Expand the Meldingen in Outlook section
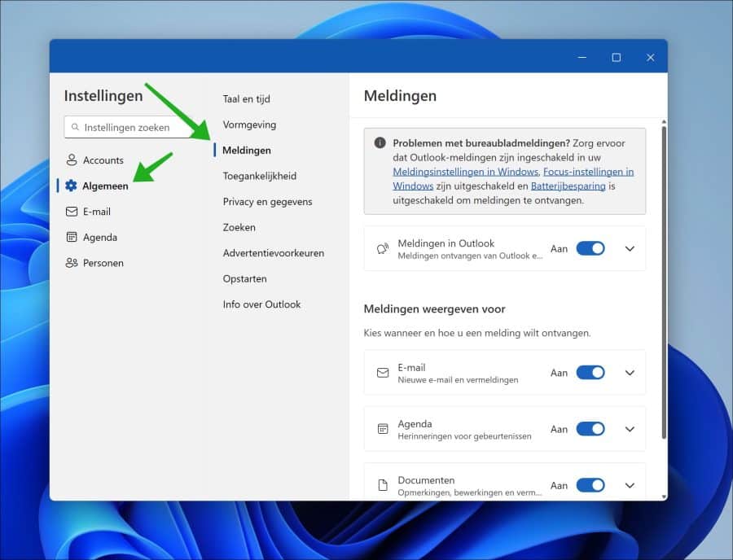 point(629,249)
